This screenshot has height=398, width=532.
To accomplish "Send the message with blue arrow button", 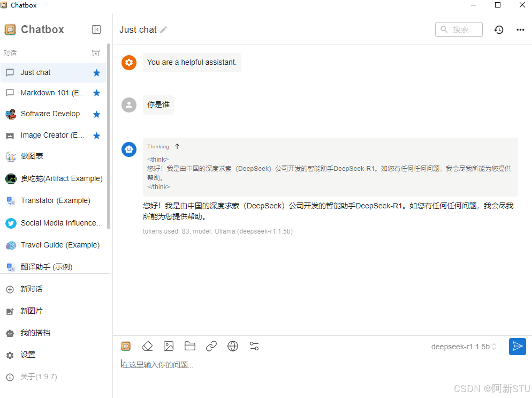I will click(x=518, y=347).
